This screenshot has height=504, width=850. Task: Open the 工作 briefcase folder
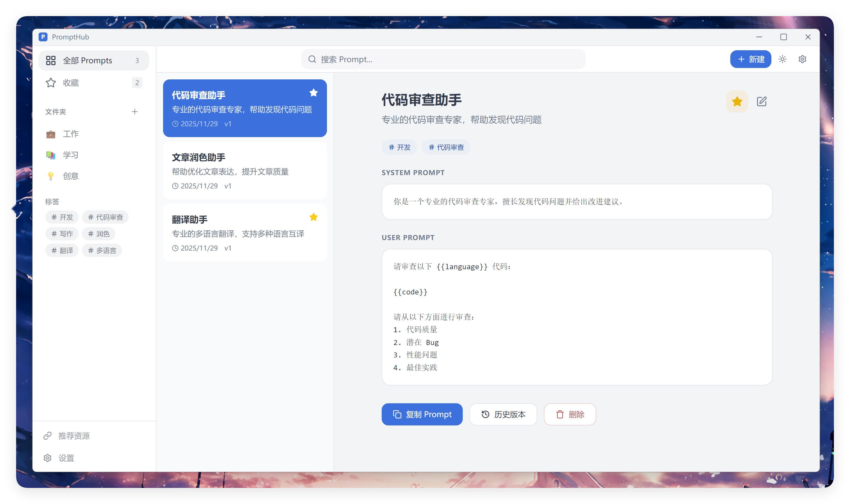[71, 134]
